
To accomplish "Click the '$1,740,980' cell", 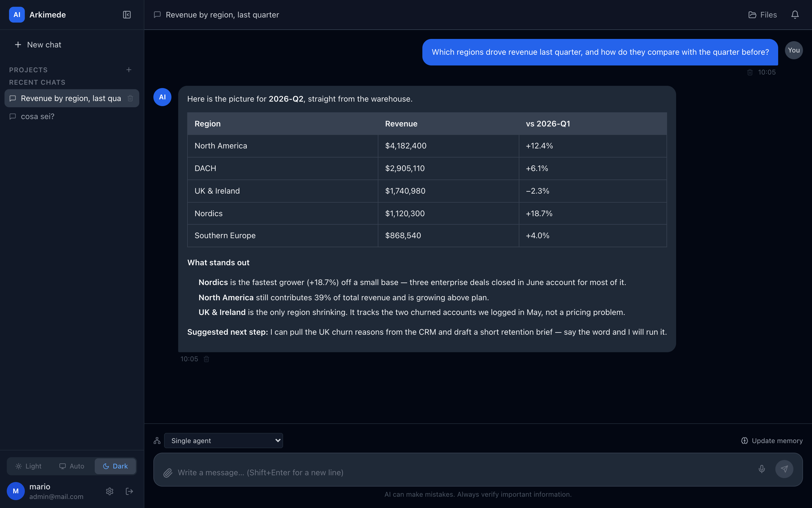I will point(448,191).
